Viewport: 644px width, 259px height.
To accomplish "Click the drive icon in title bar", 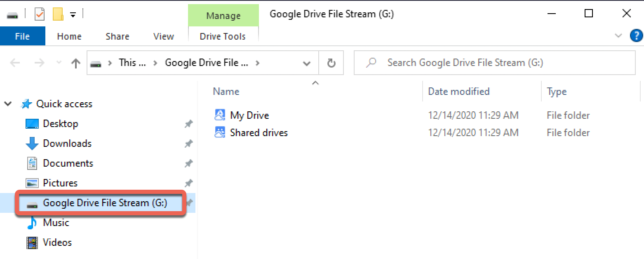I will 13,15.
